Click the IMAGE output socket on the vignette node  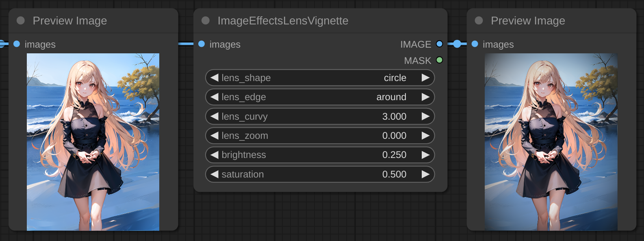pyautogui.click(x=439, y=44)
